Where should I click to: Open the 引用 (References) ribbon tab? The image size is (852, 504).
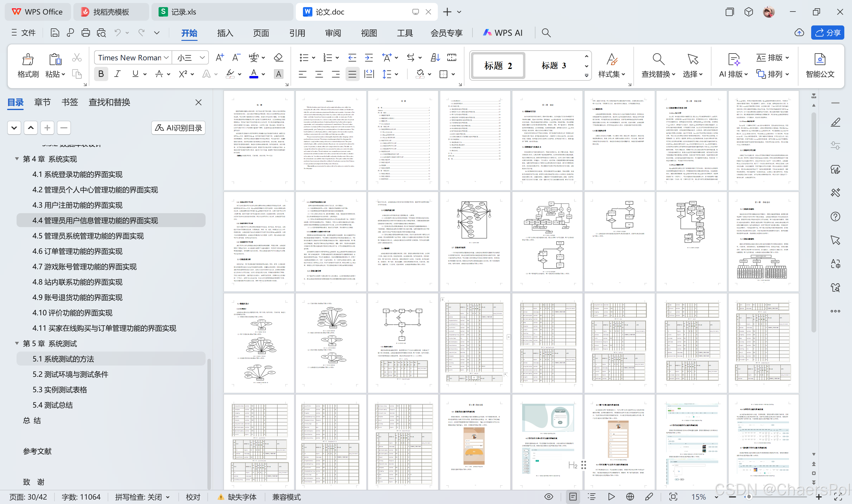[297, 33]
